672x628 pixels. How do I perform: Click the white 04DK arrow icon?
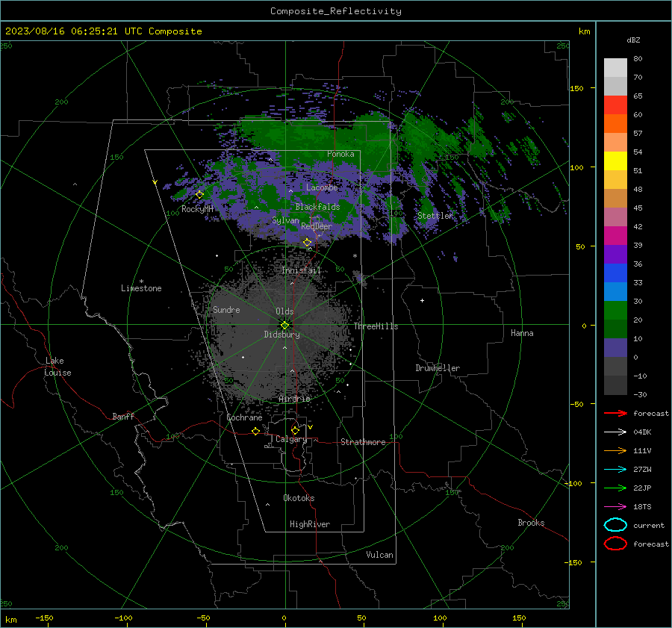point(615,432)
